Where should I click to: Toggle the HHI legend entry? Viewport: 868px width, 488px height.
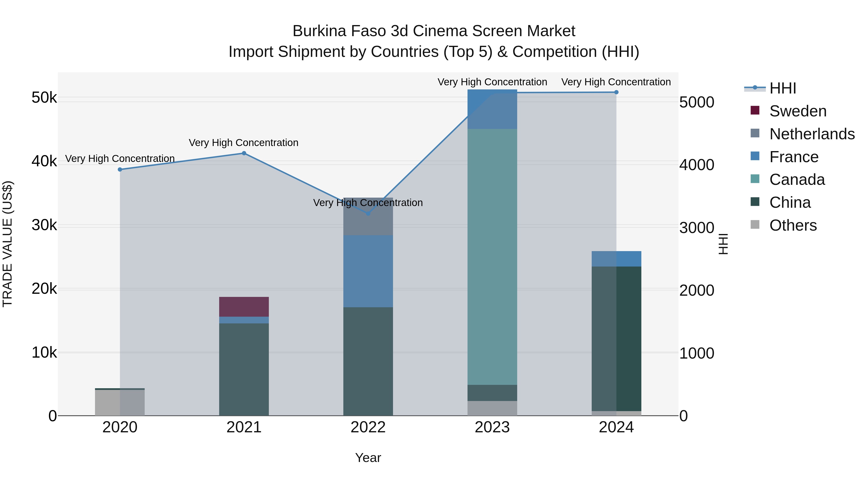770,88
